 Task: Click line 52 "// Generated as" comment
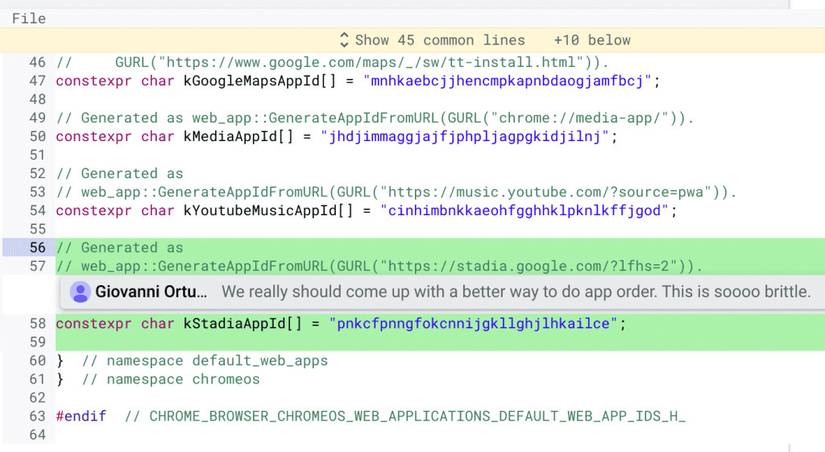click(119, 174)
